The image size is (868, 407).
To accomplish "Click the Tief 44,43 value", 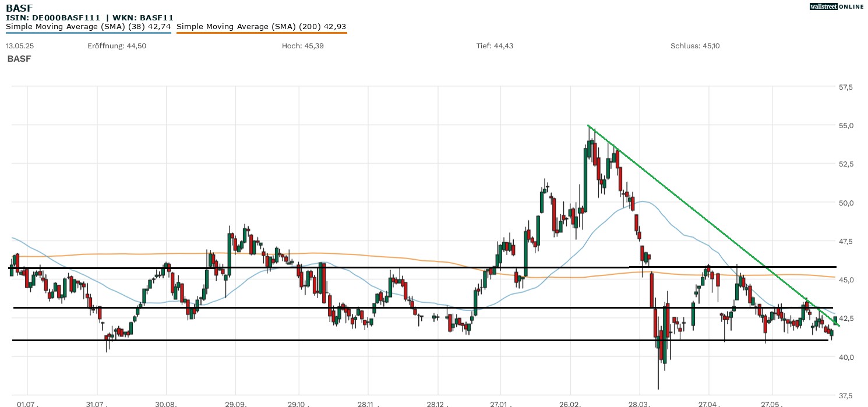I will click(495, 46).
